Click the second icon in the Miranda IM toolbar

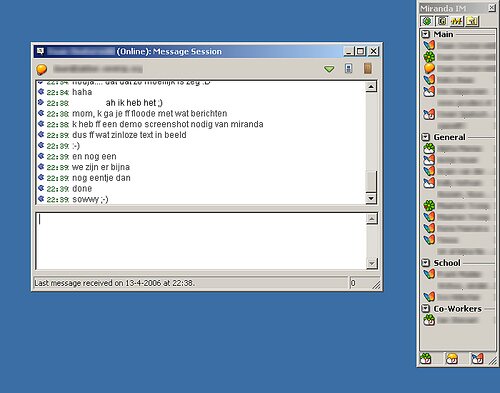click(x=442, y=21)
